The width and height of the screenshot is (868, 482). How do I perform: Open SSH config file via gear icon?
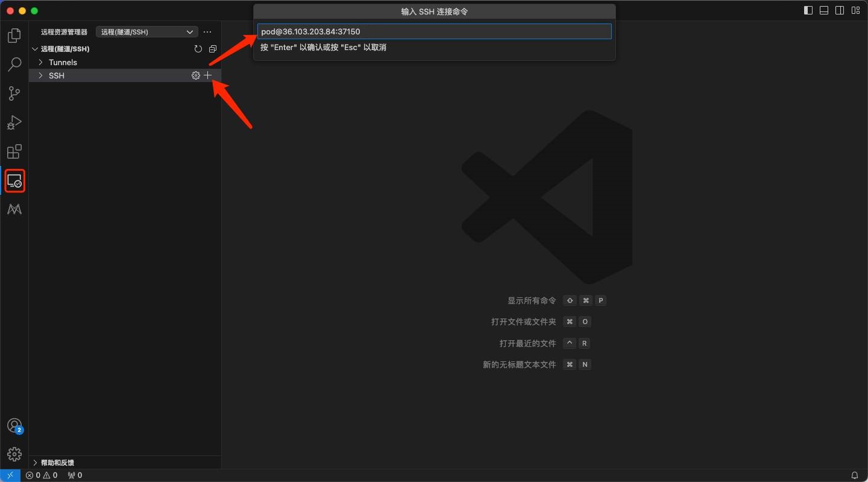[x=195, y=75]
